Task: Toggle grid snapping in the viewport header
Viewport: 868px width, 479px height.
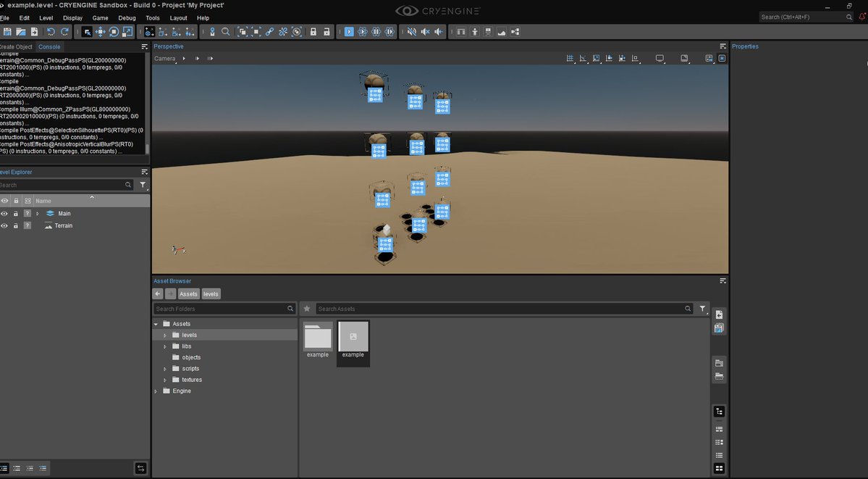Action: point(570,58)
